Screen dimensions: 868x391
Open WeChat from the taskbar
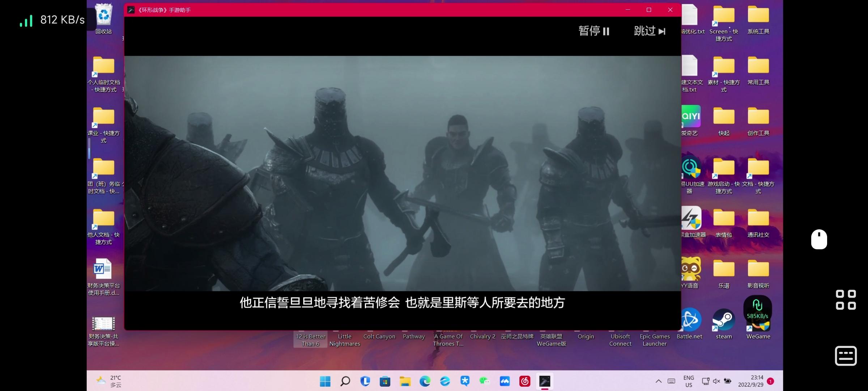pos(485,381)
